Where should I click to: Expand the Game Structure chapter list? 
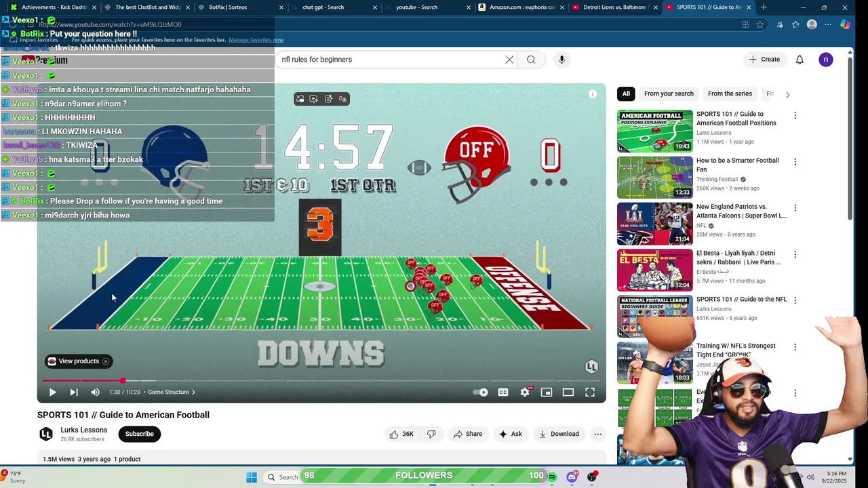click(x=172, y=392)
